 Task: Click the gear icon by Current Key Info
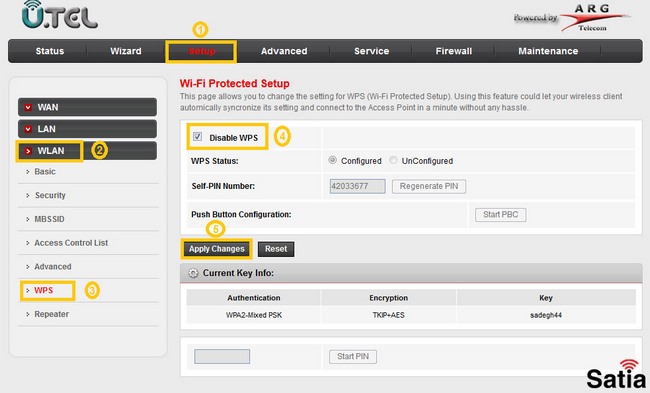pos(193,273)
